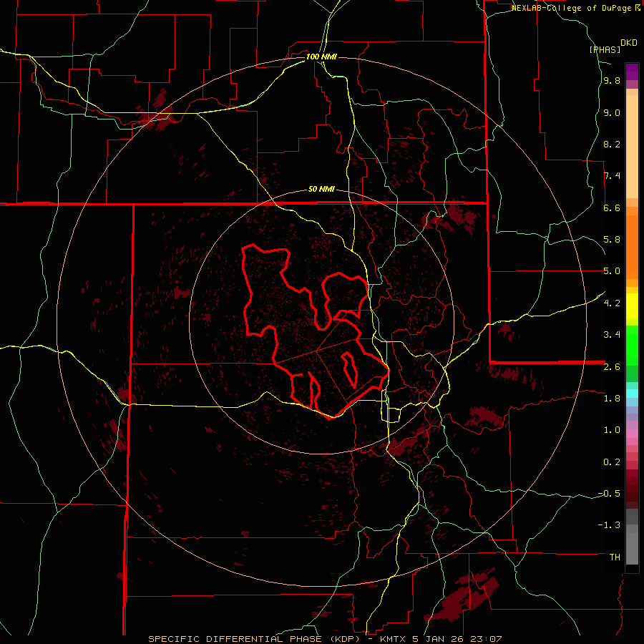Viewport: 644px width, 644px height.
Task: Click the "DKD" label above the scale
Action: tap(629, 43)
